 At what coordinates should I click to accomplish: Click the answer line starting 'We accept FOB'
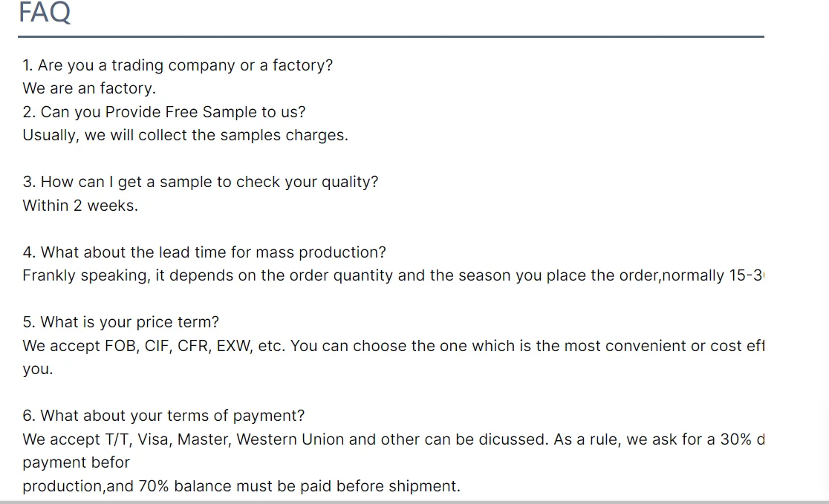coord(393,346)
